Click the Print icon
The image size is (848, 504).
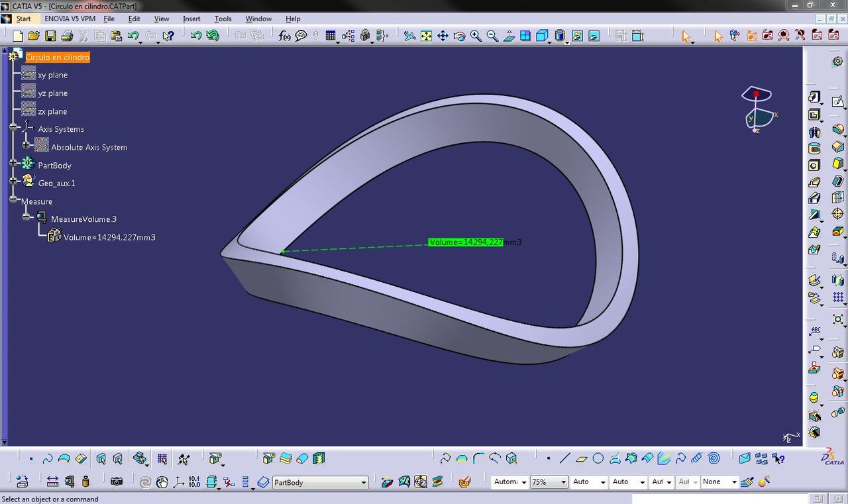67,36
